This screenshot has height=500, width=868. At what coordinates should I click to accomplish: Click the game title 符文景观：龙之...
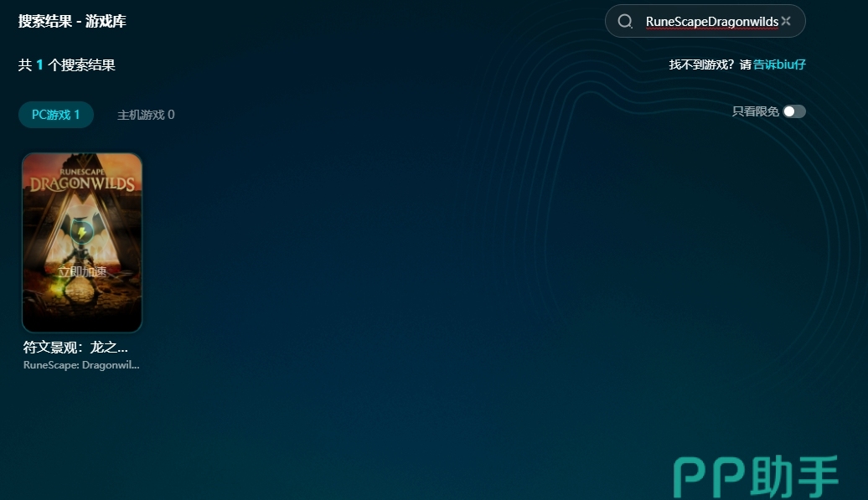75,347
